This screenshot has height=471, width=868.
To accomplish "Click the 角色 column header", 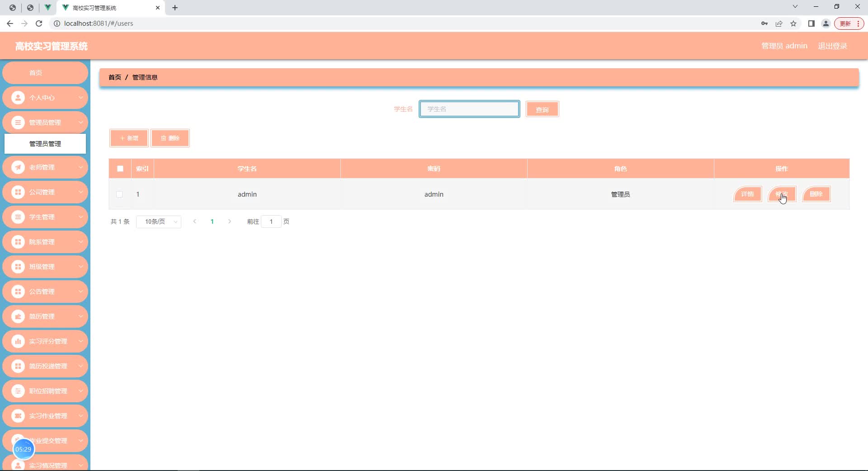I will 621,169.
